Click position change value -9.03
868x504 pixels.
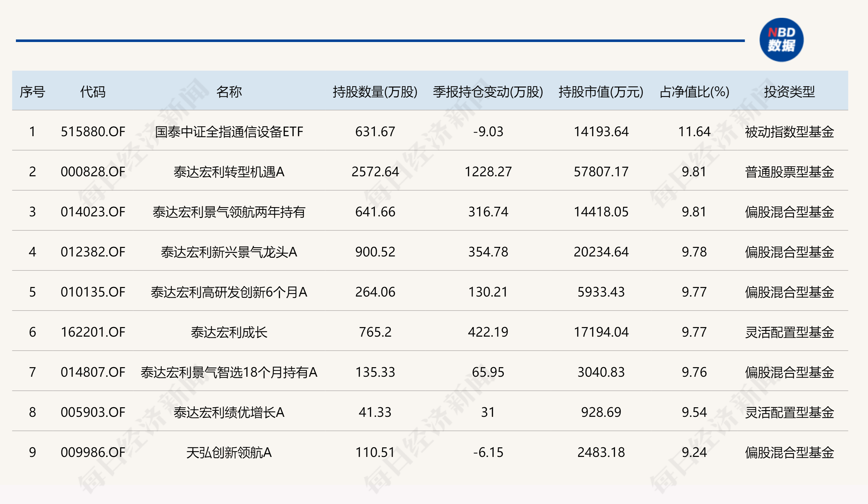(488, 132)
